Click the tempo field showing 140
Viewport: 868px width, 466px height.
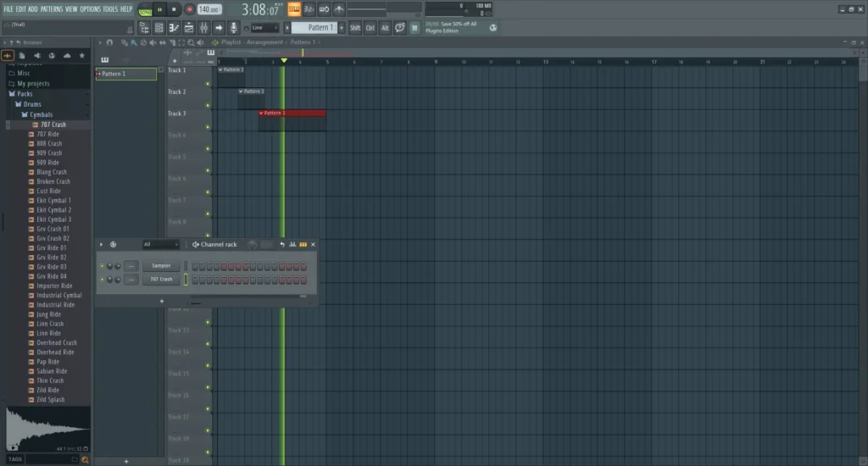(209, 9)
